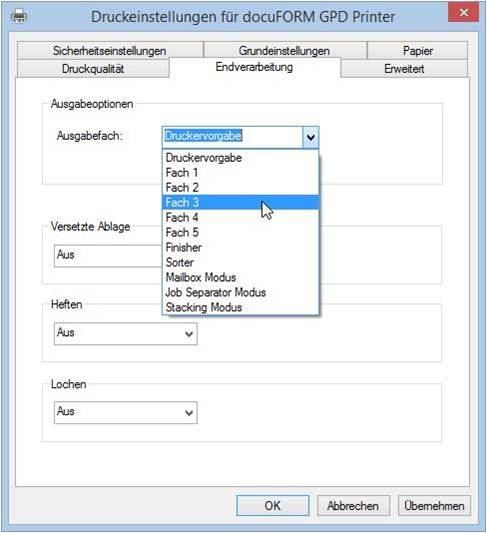Select Mailbox Modus entry
Image resolution: width=487 pixels, height=533 pixels.
coord(241,277)
